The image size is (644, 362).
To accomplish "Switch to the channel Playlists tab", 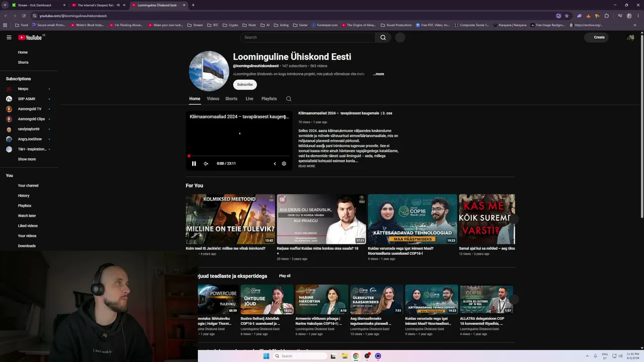I will [269, 99].
